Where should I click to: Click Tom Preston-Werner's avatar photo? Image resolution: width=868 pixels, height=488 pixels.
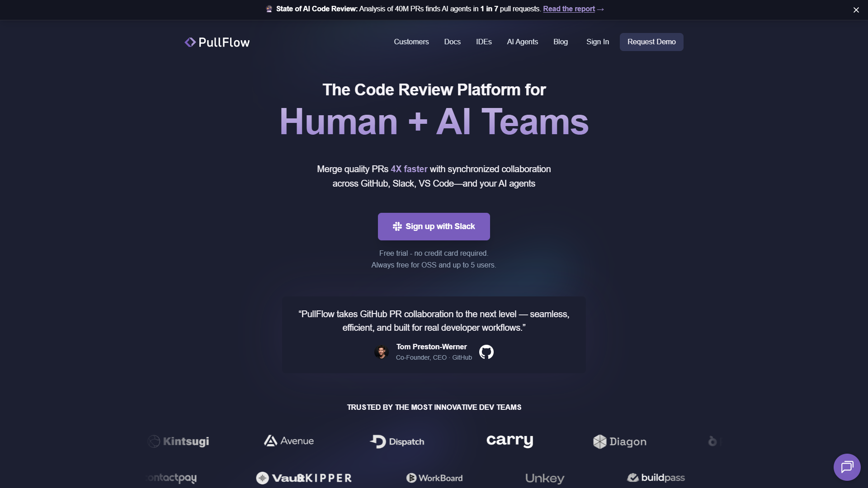point(382,352)
